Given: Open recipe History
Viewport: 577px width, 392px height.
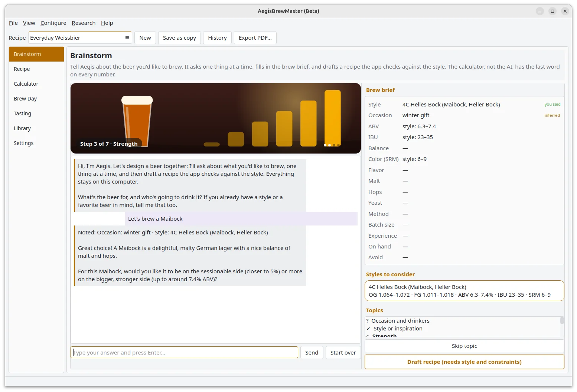Looking at the screenshot, I should pos(217,38).
